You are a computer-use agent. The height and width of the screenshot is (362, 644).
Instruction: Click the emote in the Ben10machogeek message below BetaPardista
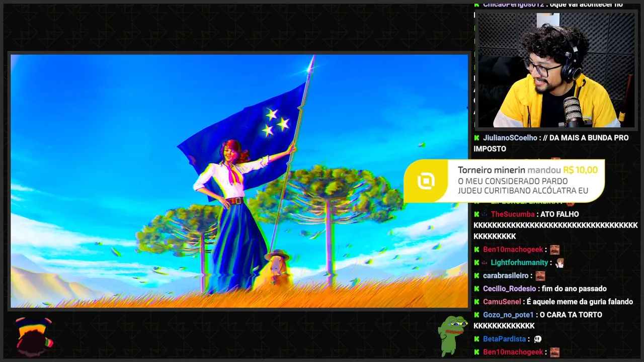pos(554,352)
